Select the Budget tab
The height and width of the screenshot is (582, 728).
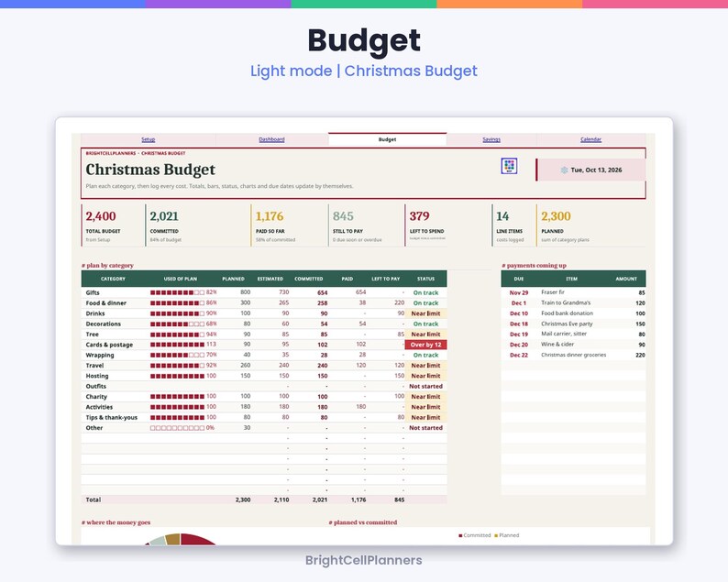tap(387, 139)
